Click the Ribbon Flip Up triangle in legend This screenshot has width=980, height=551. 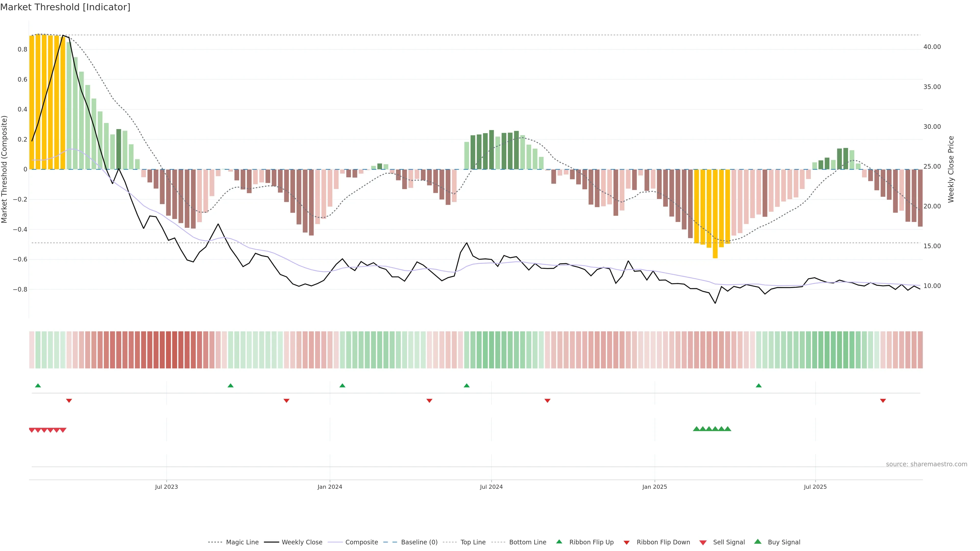coord(559,542)
